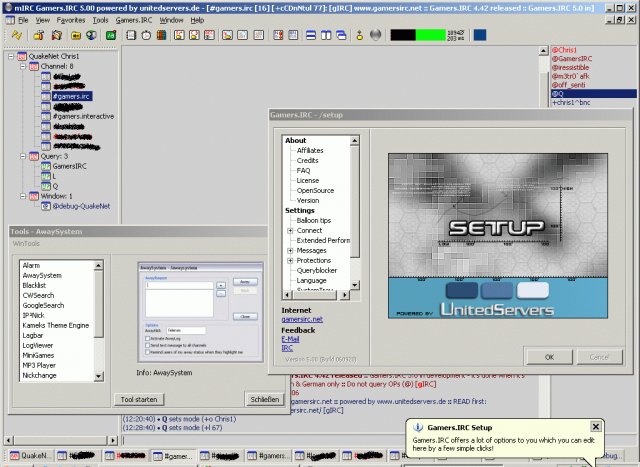
Task: Click the small yellow figure toolbar icon
Action: [x=360, y=36]
